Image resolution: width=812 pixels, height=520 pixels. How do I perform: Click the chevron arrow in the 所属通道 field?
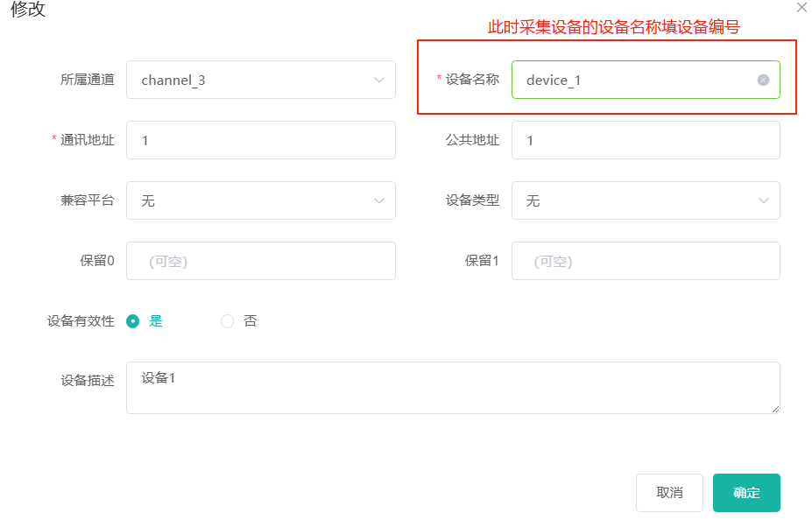coord(379,80)
